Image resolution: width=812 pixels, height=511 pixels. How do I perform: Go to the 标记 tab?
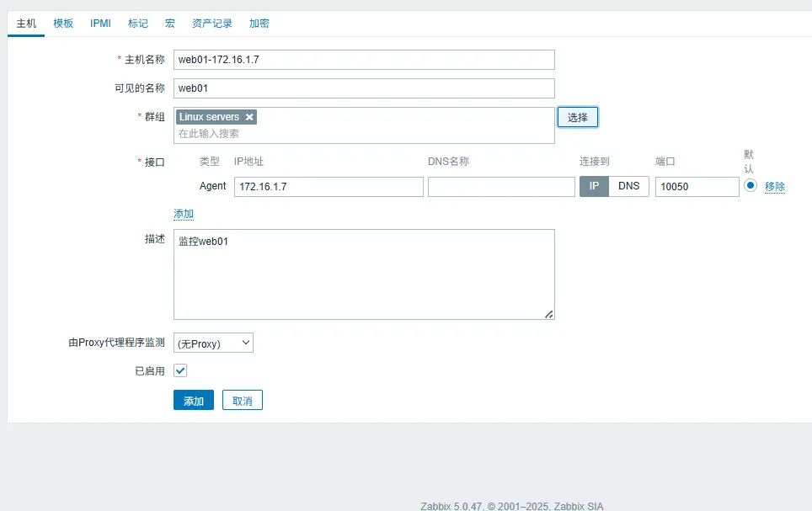tap(137, 24)
